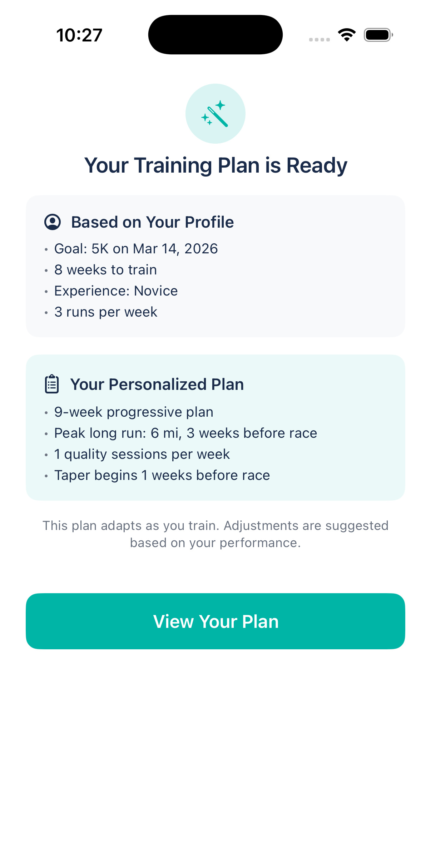The width and height of the screenshot is (431, 868).
Task: Tap the "Your Training Plan is Ready" heading
Action: (215, 165)
